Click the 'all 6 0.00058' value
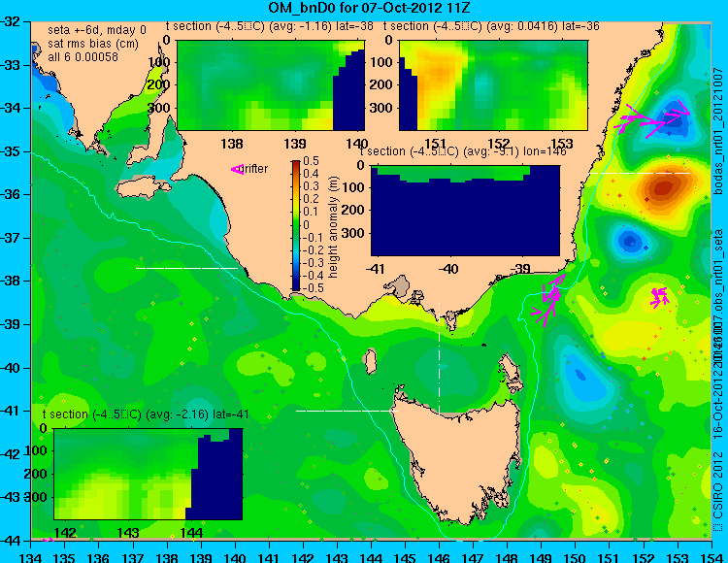The image size is (728, 563). coord(83,57)
